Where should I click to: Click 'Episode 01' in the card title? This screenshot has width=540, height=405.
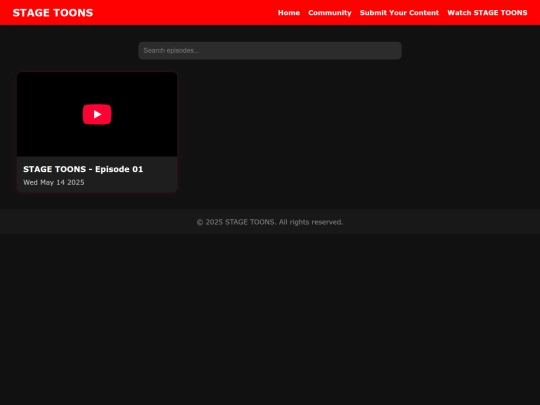coord(119,169)
